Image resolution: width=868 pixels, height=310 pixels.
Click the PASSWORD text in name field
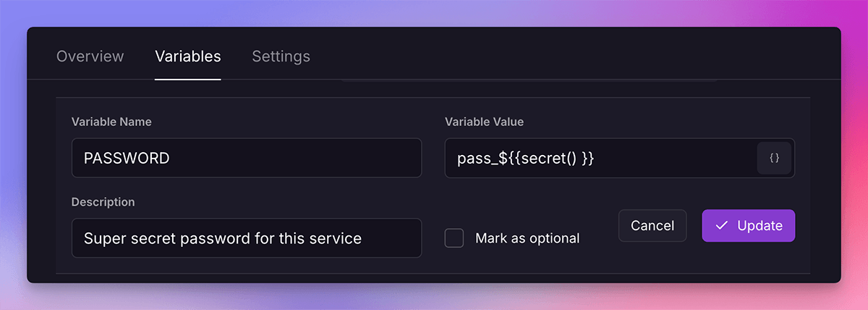127,158
